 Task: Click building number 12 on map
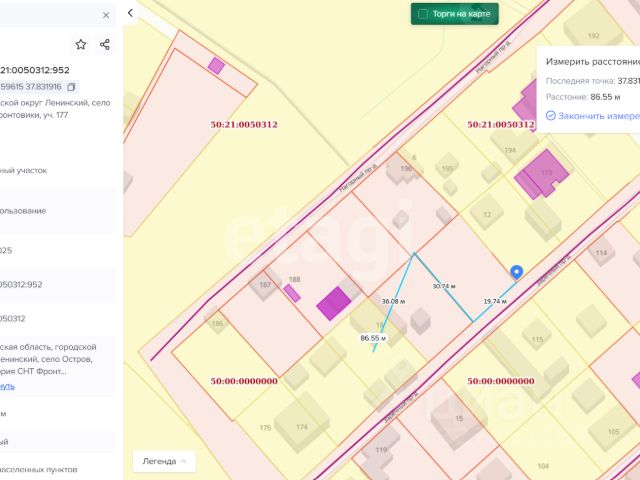[x=487, y=215]
